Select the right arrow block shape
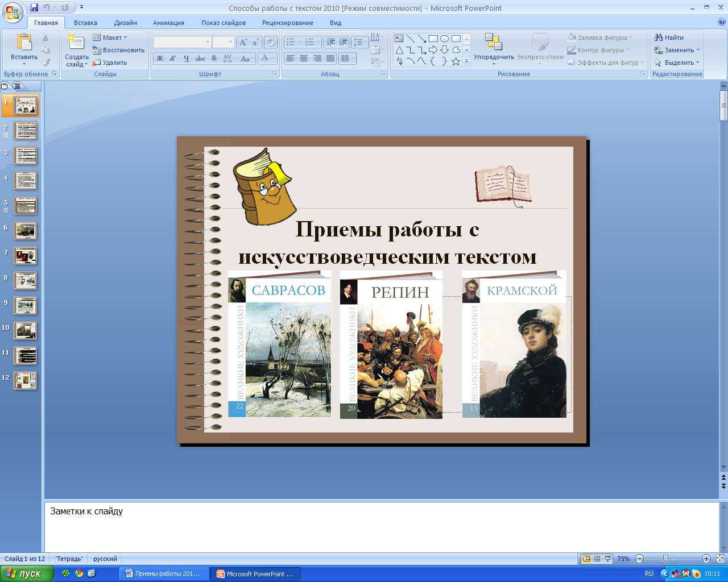 (x=433, y=50)
